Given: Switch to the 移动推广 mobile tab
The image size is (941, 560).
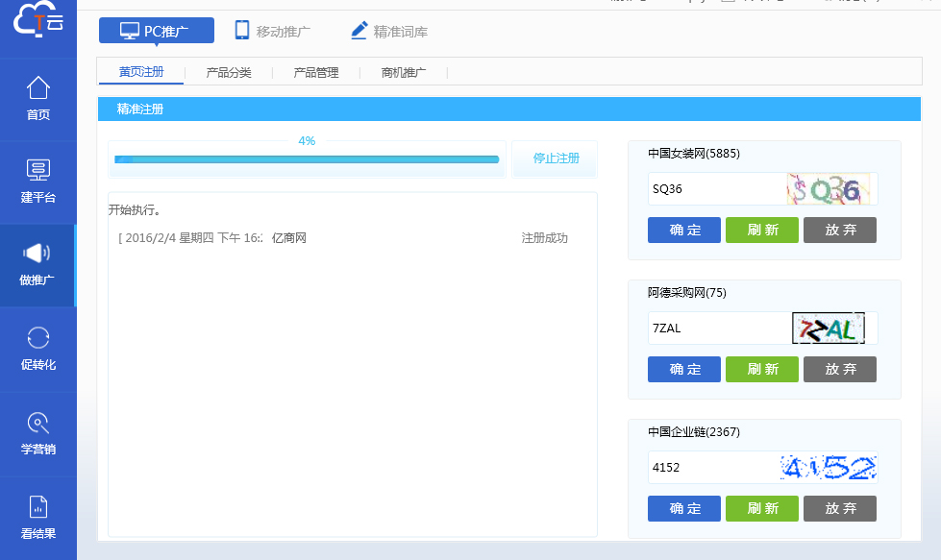Looking at the screenshot, I should (x=272, y=31).
